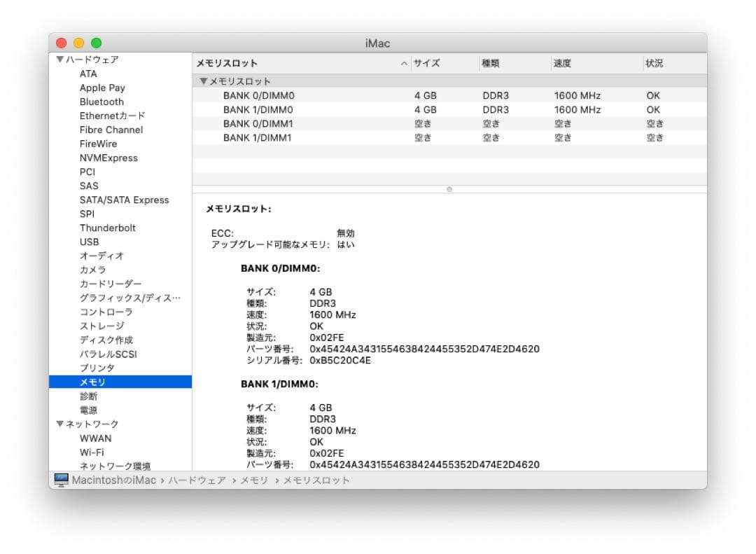The image size is (756, 554).
Task: Collapse the メモリスロット group in table
Action: click(204, 81)
